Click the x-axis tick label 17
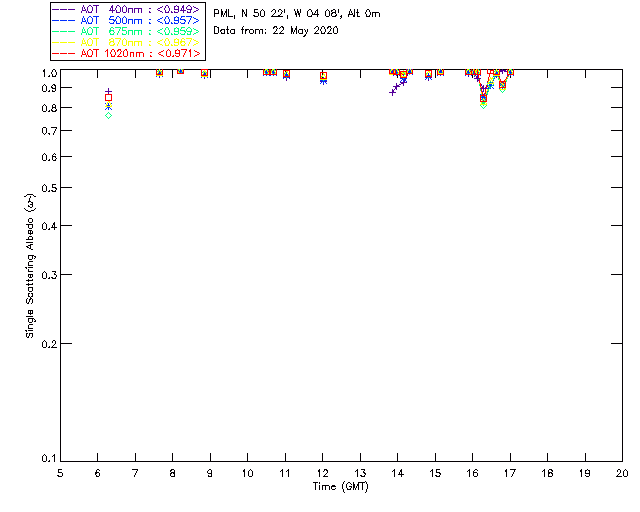 (x=510, y=473)
